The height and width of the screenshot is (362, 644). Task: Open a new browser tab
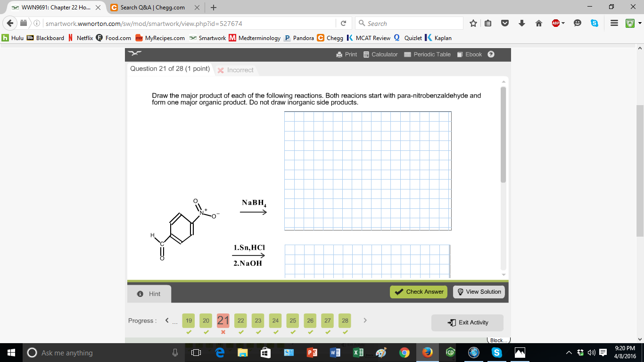(214, 8)
